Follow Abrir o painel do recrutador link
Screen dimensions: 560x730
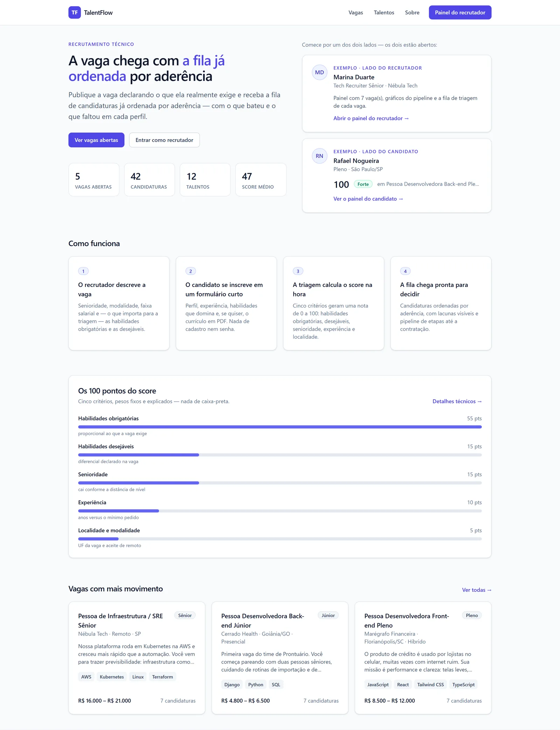tap(371, 118)
